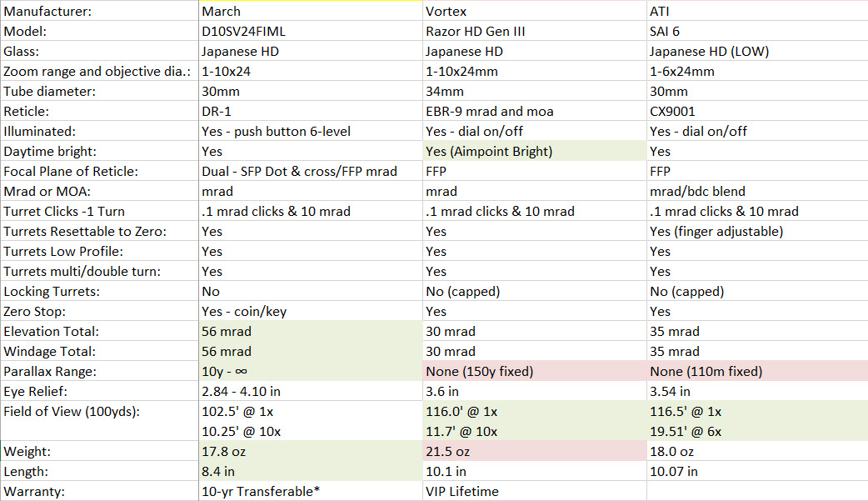Select the 'D10SV24FIML' model cell
The image size is (868, 501).
click(311, 31)
